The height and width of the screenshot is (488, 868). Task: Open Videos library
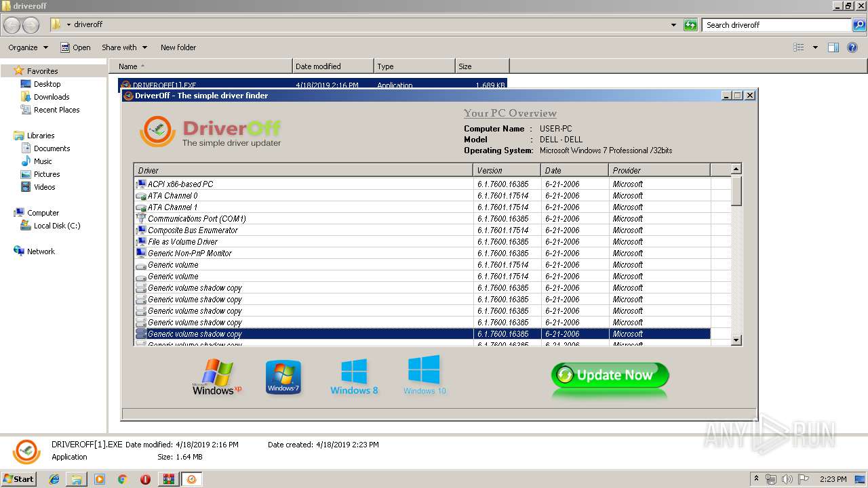click(x=44, y=187)
